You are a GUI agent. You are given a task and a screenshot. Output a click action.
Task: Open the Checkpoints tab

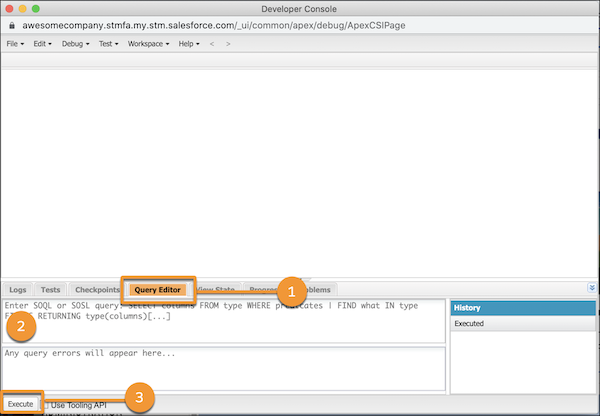click(97, 289)
